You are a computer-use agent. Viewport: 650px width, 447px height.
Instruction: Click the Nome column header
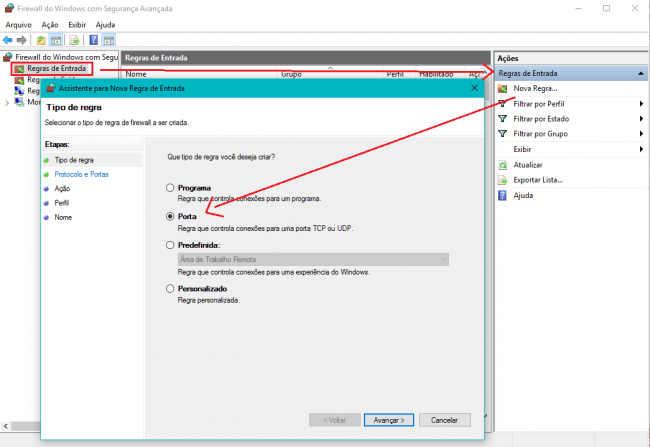point(136,74)
